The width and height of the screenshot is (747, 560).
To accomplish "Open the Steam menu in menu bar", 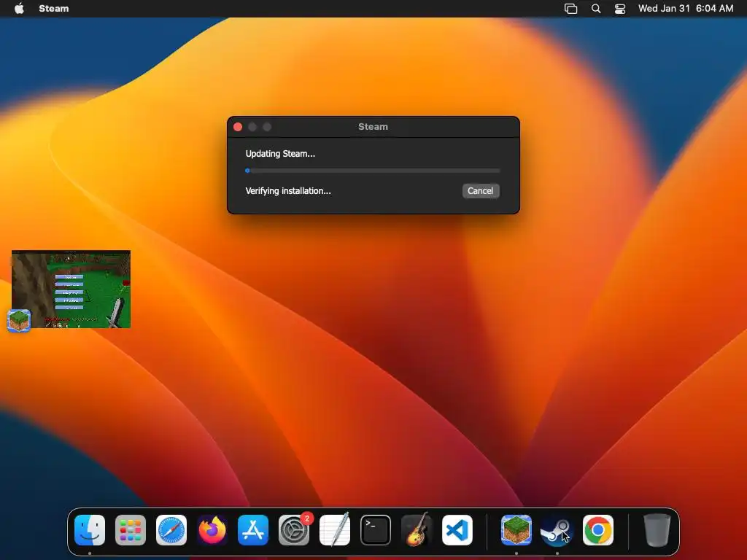I will click(x=54, y=8).
